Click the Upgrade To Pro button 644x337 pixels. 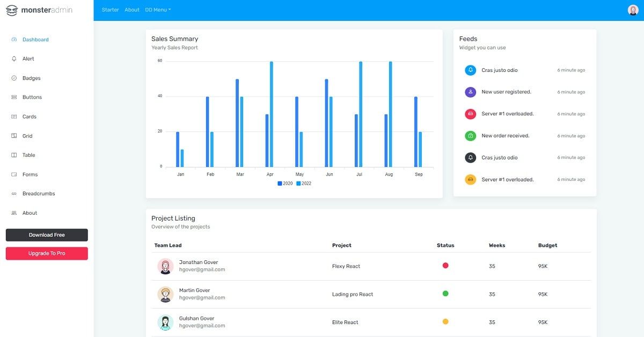[x=47, y=253]
